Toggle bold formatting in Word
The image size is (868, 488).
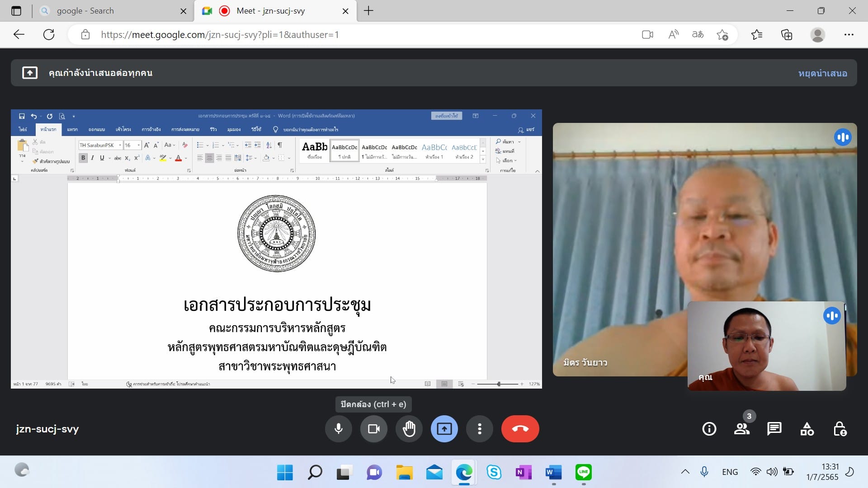coord(83,158)
